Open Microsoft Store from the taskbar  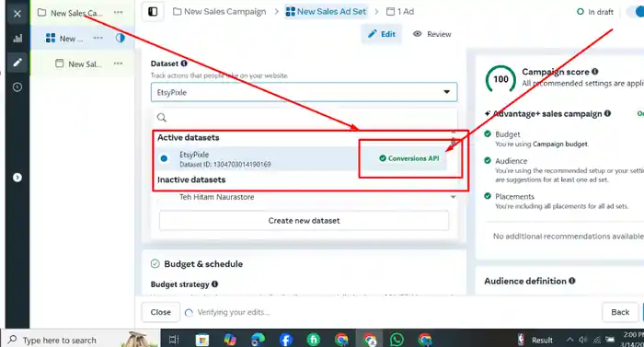click(202, 340)
